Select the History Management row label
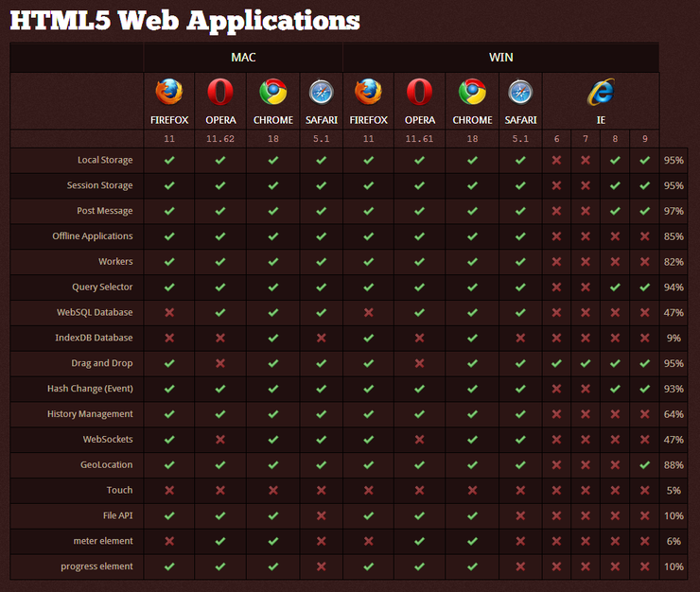700x592 pixels. [x=90, y=414]
